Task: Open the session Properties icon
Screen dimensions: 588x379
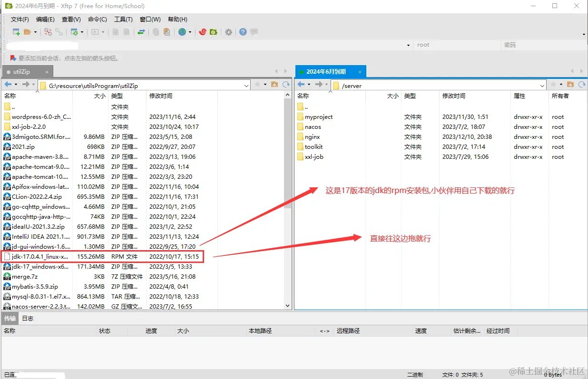Action: 74,32
